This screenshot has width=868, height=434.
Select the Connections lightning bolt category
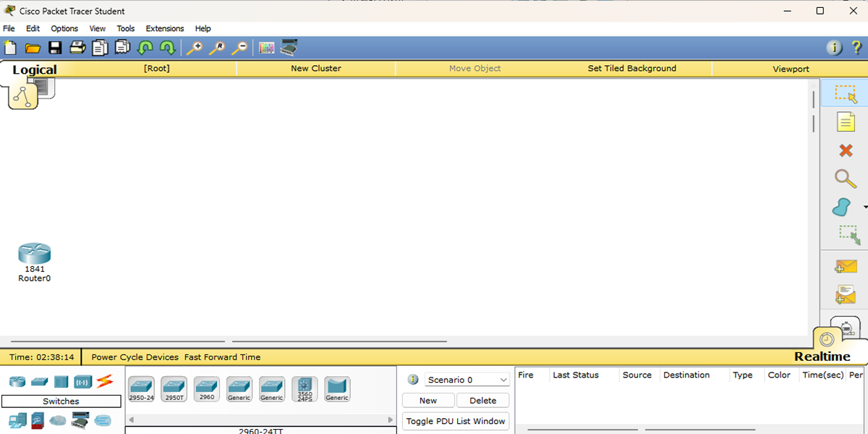pos(105,380)
